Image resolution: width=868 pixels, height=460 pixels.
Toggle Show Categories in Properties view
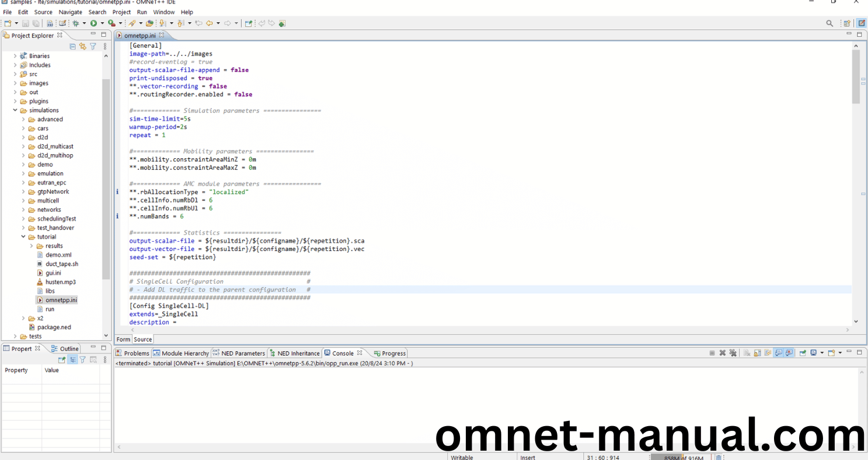72,360
